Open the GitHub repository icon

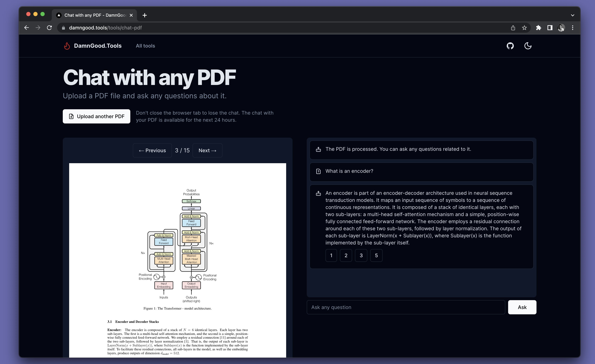coord(510,46)
